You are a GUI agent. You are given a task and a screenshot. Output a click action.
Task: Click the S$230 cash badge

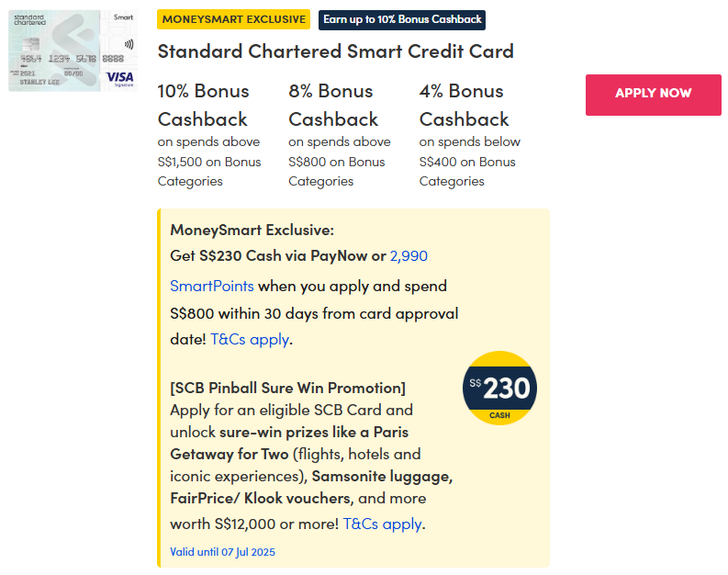point(500,389)
